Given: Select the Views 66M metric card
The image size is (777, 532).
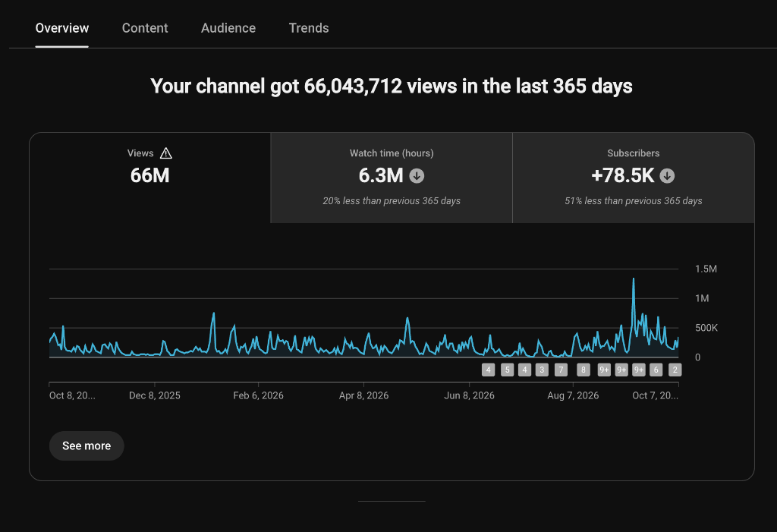Looking at the screenshot, I should (x=150, y=178).
